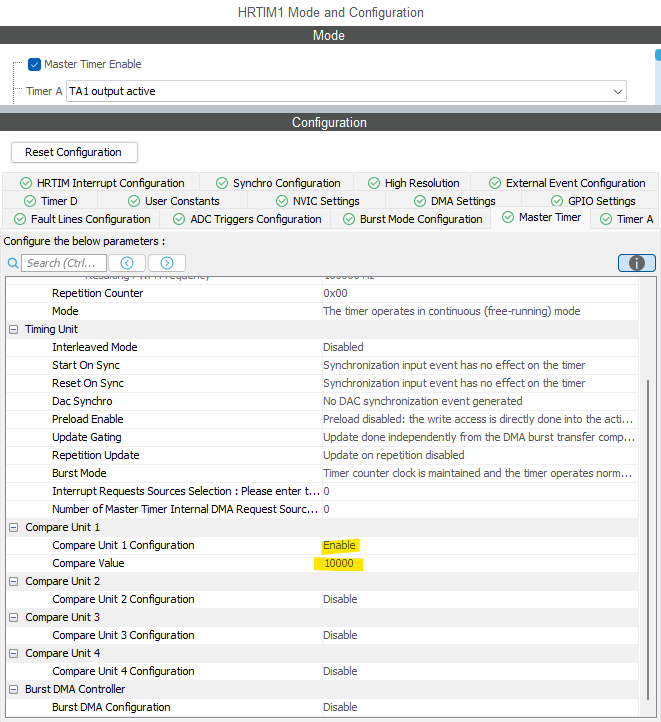Select the Start On Sync value
The width and height of the screenshot is (661, 722).
pos(454,365)
